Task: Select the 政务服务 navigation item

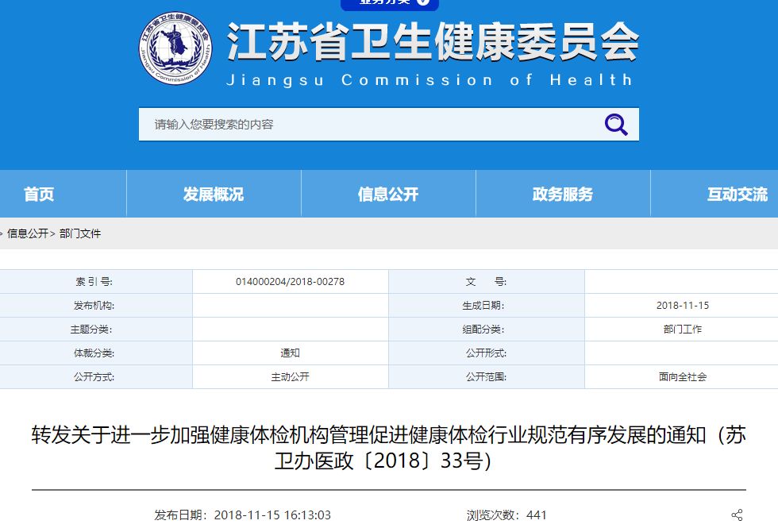Action: (x=563, y=195)
